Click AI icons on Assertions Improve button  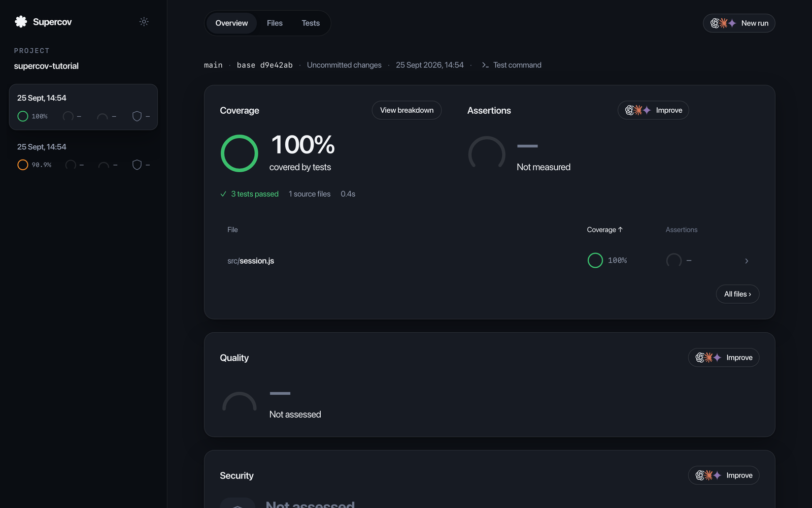638,110
